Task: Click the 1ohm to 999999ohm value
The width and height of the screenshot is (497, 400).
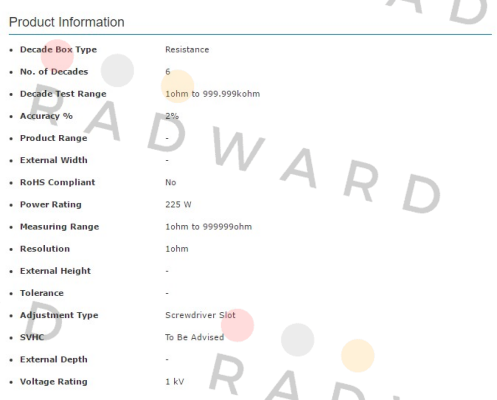Action: (x=209, y=227)
